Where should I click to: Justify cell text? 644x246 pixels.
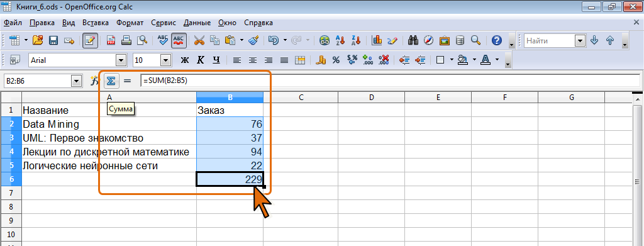click(x=284, y=60)
